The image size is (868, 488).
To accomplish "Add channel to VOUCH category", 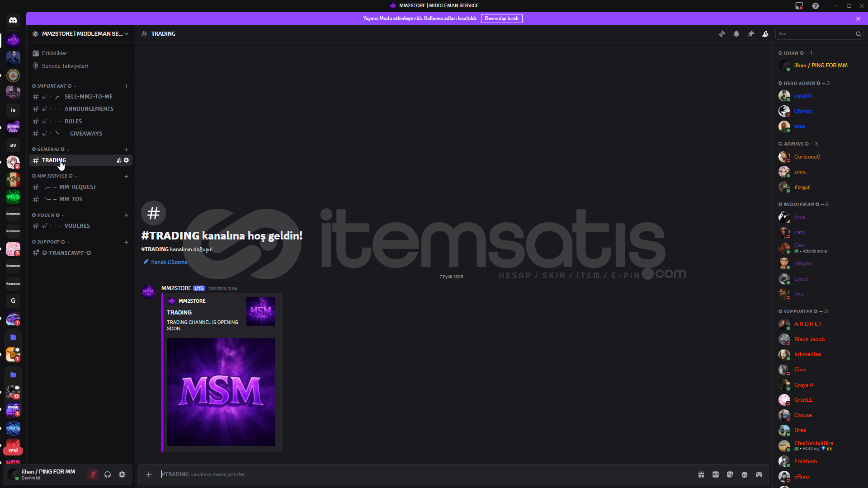I will [x=127, y=216].
